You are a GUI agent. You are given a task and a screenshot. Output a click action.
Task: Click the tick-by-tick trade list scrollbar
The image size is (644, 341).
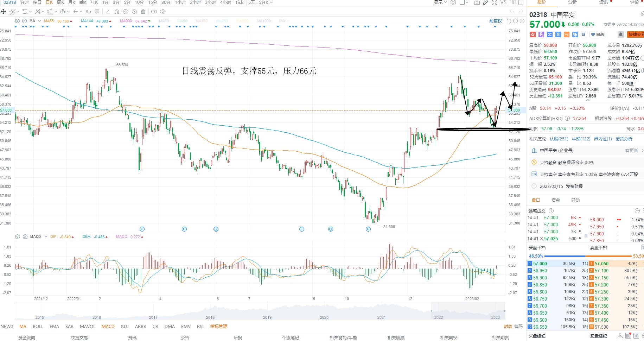pyautogui.click(x=586, y=236)
